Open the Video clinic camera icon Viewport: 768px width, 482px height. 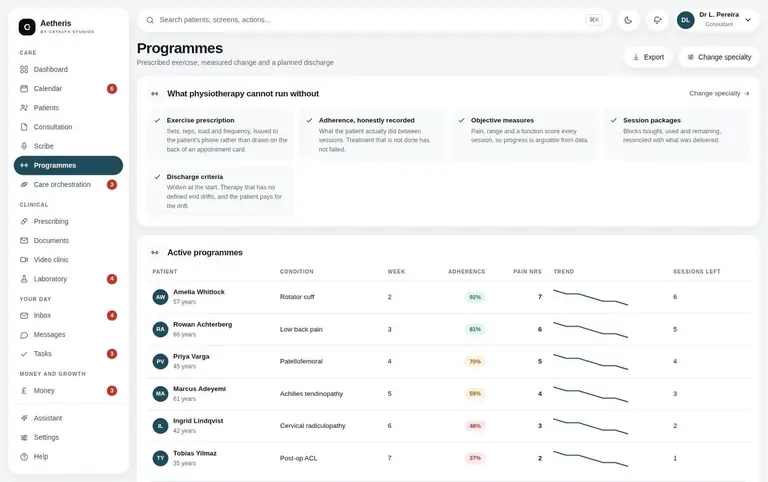tap(24, 260)
